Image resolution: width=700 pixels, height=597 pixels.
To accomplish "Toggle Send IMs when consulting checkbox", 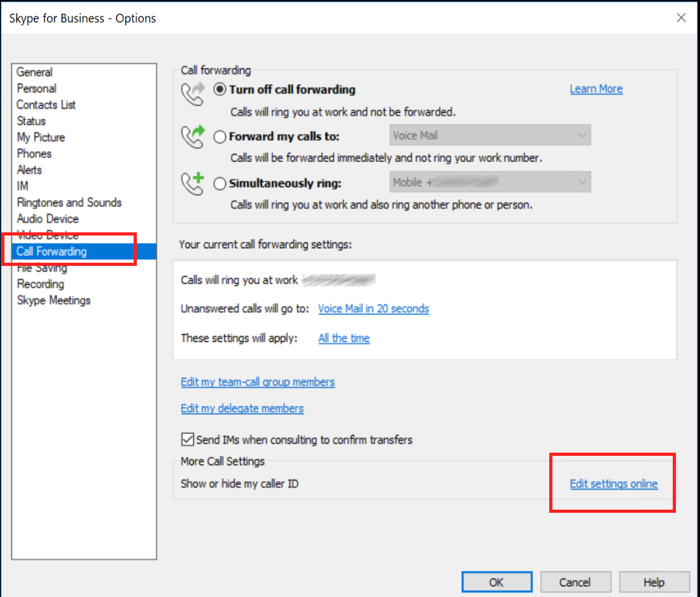I will pos(188,439).
